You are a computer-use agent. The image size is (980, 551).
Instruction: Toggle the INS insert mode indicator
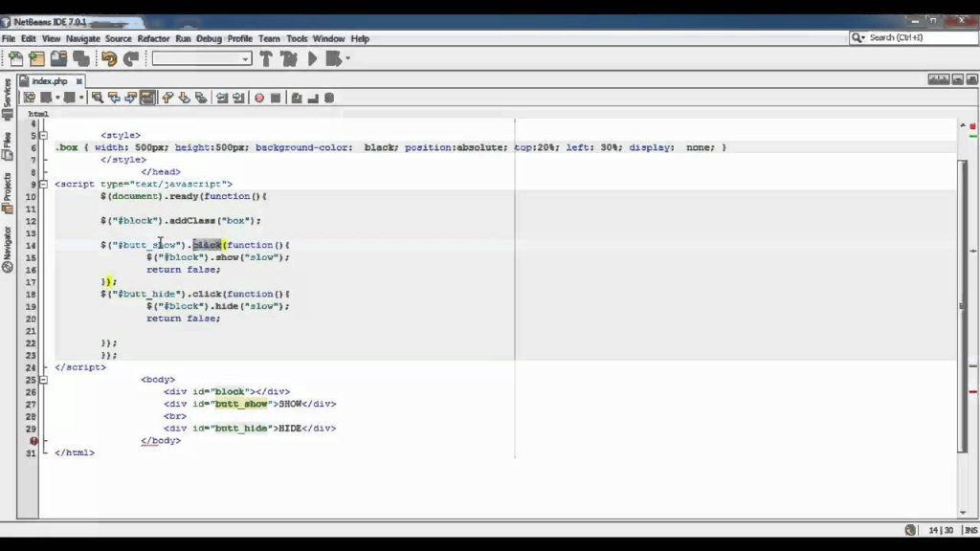coord(970,530)
